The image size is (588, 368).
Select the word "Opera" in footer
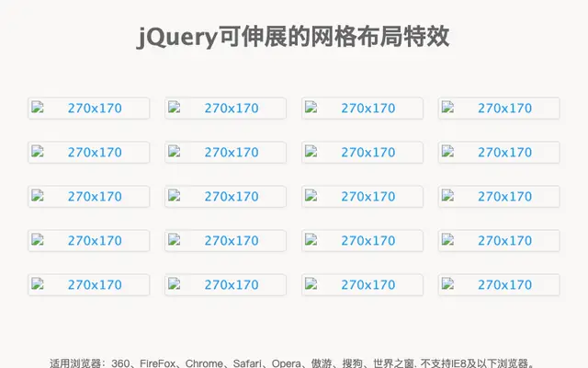[286, 363]
